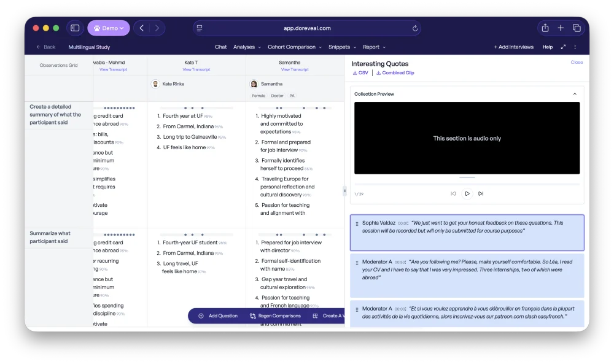Viewport: 614px width, 364px height.
Task: Click the Observations Grid label
Action: [58, 65]
